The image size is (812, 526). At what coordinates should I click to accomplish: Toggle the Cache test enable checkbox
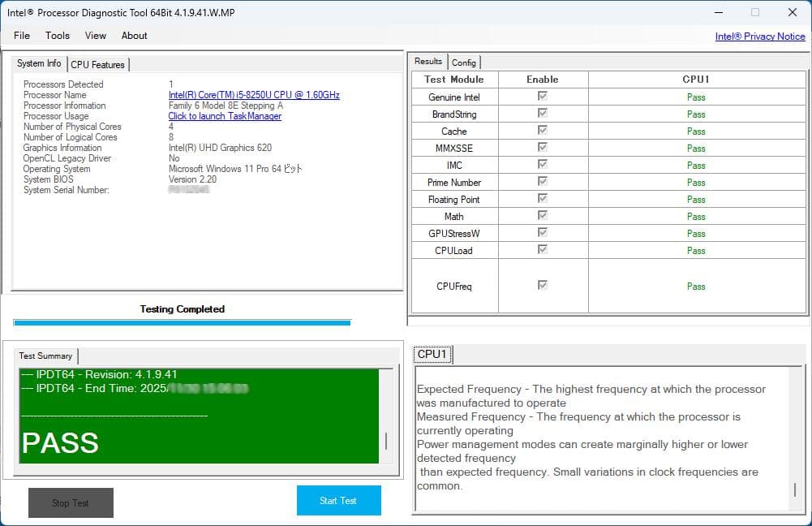tap(543, 131)
